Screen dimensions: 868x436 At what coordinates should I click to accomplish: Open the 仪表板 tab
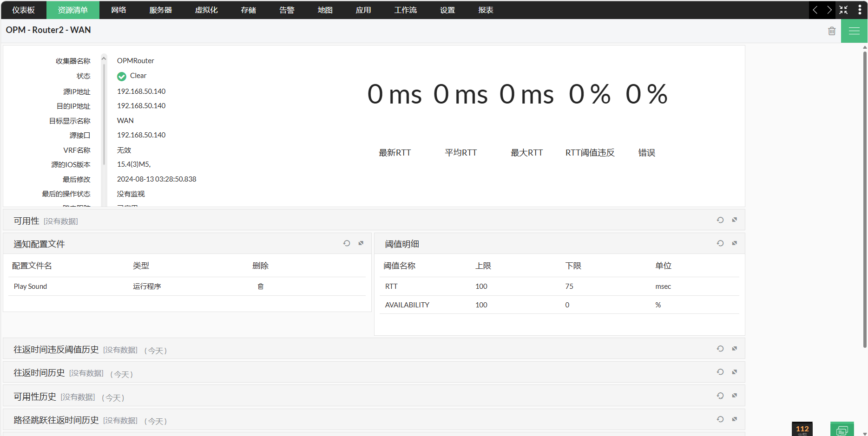[24, 10]
